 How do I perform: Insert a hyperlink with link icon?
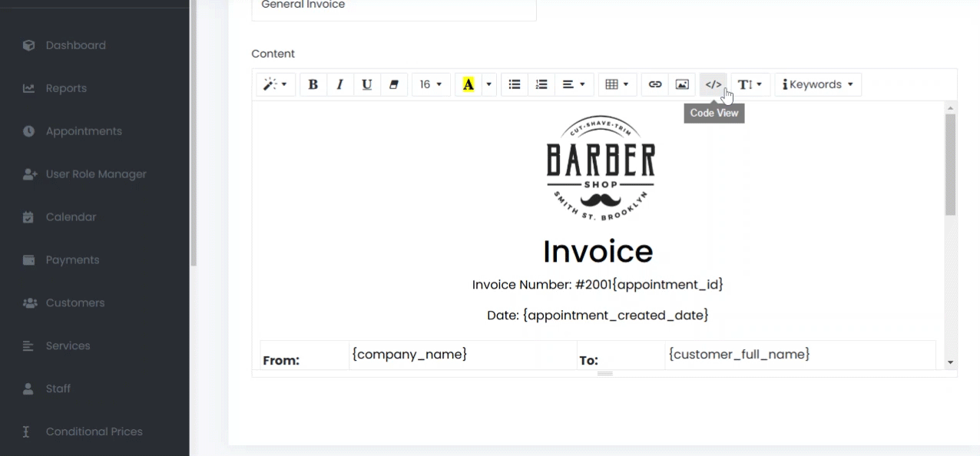coord(655,84)
